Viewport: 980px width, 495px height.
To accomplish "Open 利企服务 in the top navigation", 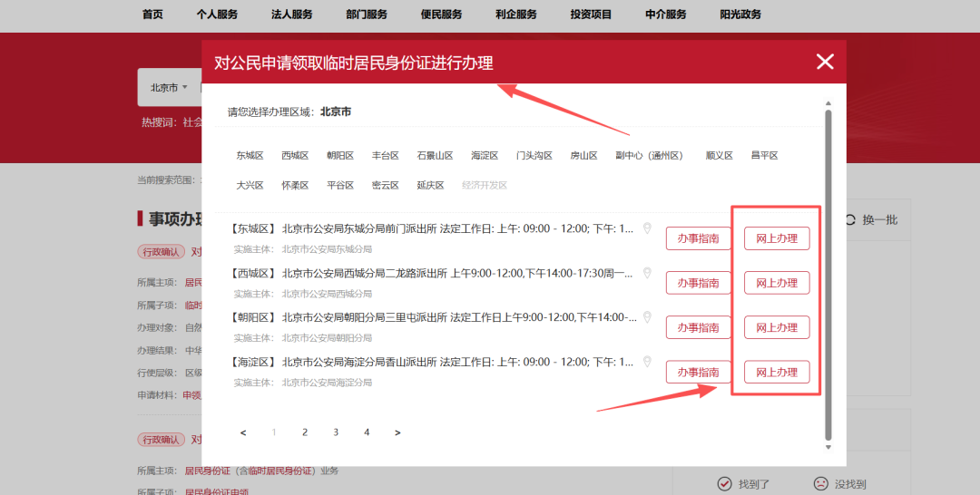I will click(516, 15).
